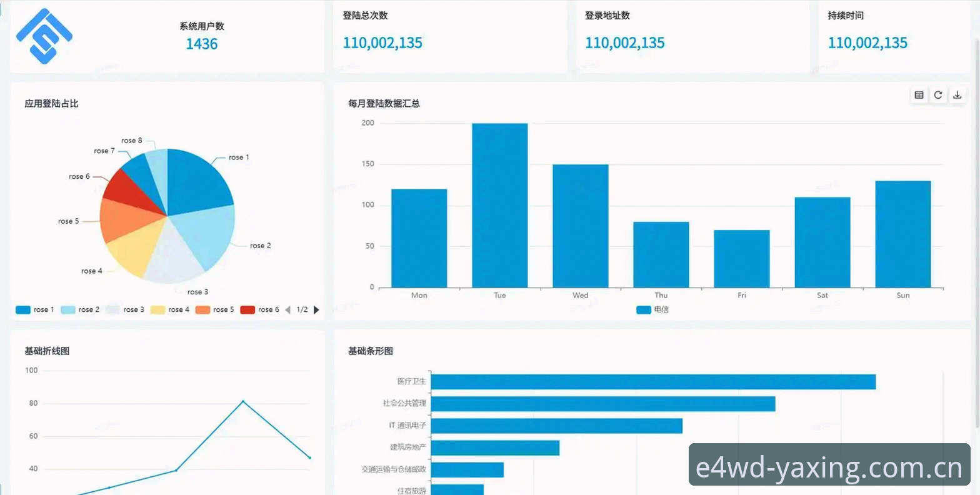This screenshot has width=980, height=495.
Task: Click the 交通运输与仓储邮政 horizontal bar
Action: point(467,470)
